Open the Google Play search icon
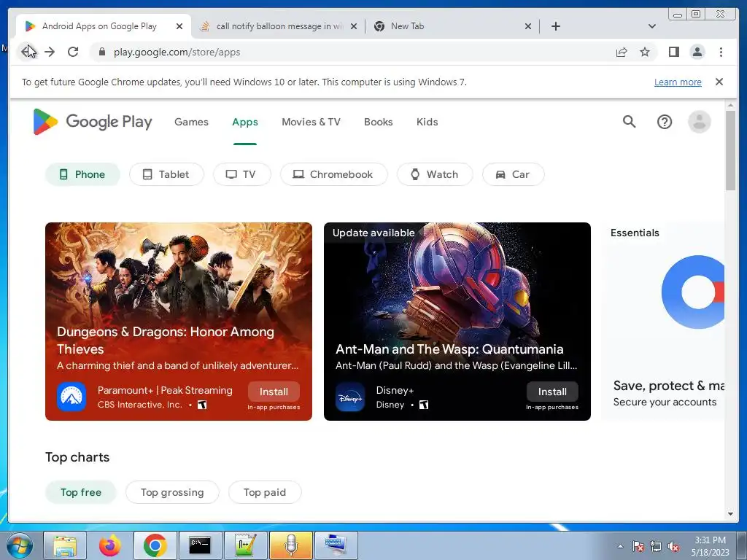This screenshot has width=747, height=560. coord(629,122)
